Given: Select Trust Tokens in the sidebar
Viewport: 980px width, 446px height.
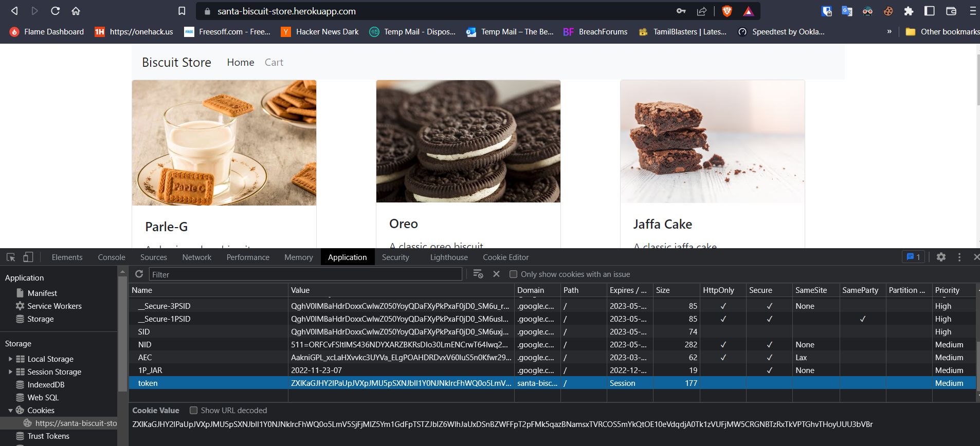Looking at the screenshot, I should [x=48, y=436].
